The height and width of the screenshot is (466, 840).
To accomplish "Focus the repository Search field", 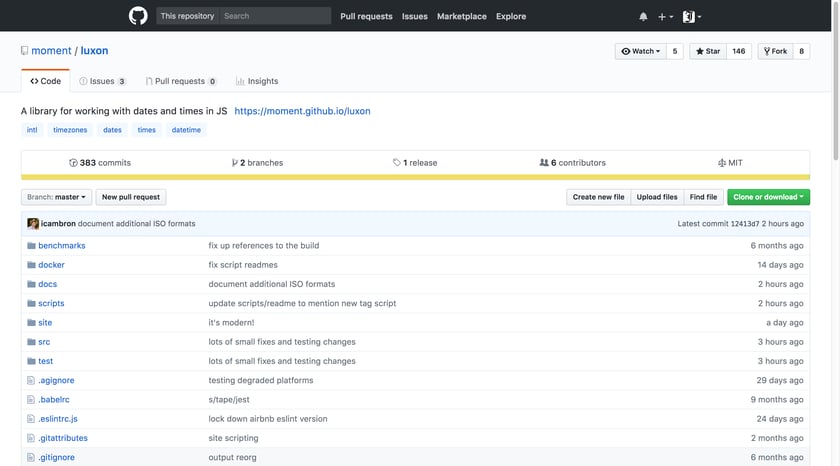I will pos(275,16).
